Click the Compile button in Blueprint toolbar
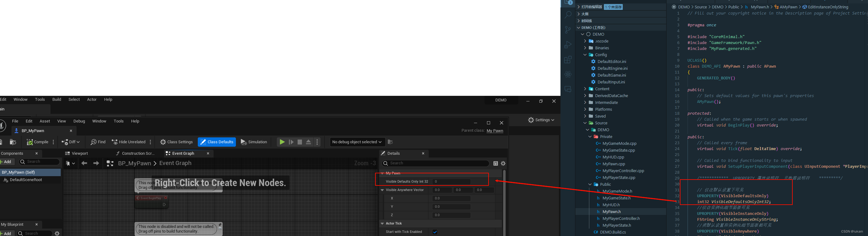Image resolution: width=868 pixels, height=236 pixels. click(x=38, y=142)
